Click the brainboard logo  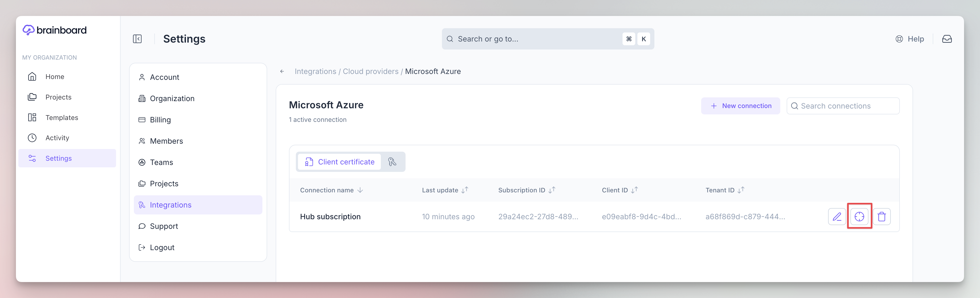54,30
